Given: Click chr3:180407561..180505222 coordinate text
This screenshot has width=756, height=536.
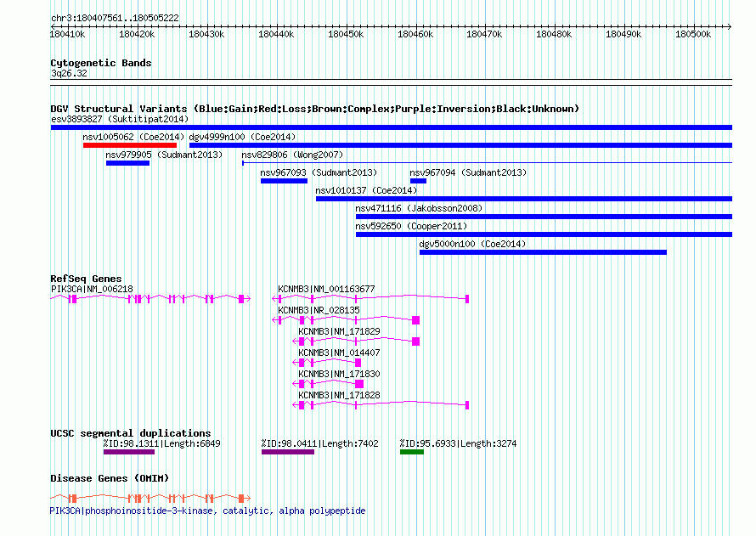Looking at the screenshot, I should (115, 19).
